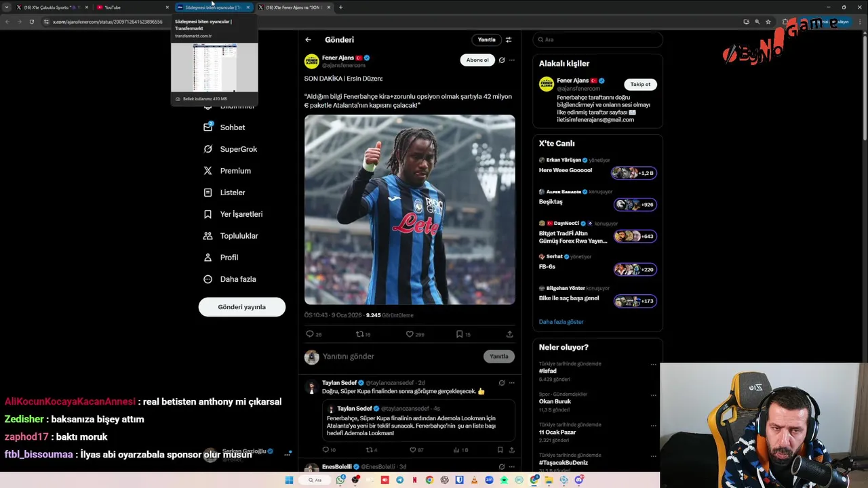Open Telegram from taskbar

click(x=399, y=480)
